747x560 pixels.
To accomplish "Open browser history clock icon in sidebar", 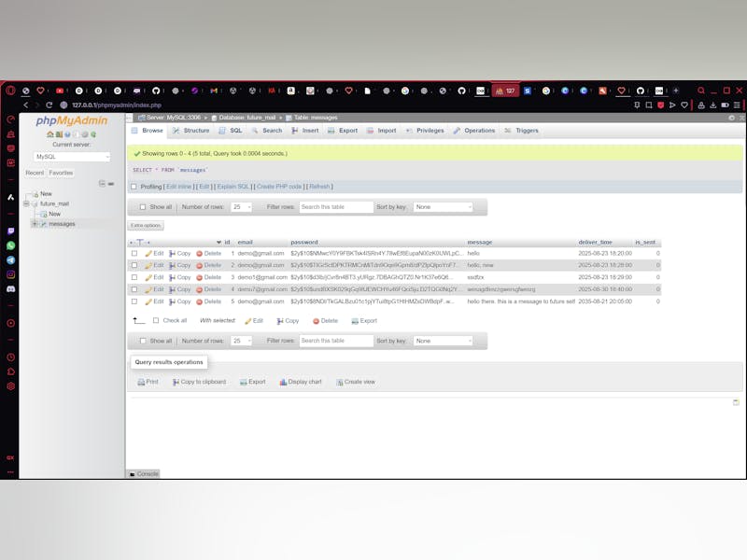I will 10,357.
